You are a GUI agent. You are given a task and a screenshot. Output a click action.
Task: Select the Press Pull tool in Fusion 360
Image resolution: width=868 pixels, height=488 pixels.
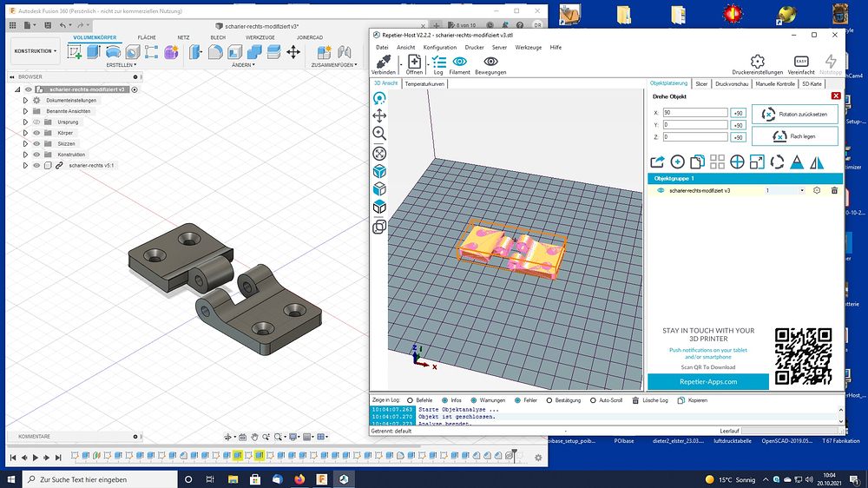click(195, 52)
